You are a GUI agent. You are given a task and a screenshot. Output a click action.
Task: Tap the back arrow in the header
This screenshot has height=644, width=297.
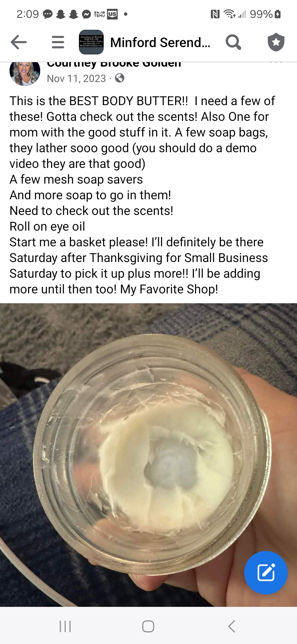19,42
